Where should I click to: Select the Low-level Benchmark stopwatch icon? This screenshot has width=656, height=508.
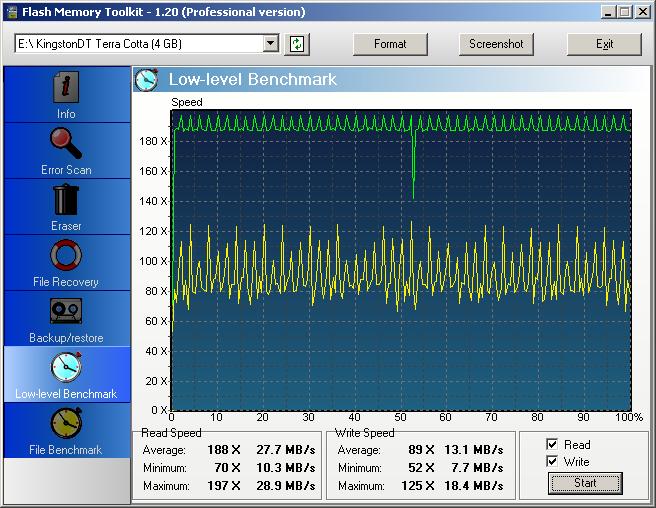(x=66, y=368)
